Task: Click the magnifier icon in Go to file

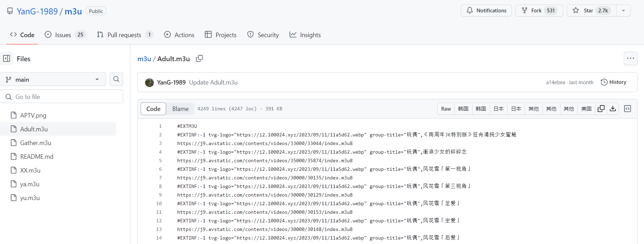Action: [9, 97]
